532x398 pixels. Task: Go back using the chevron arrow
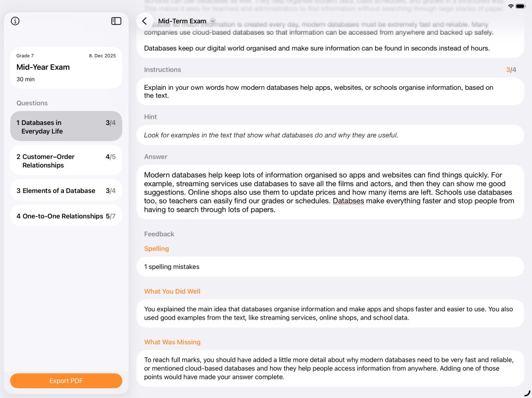point(144,21)
